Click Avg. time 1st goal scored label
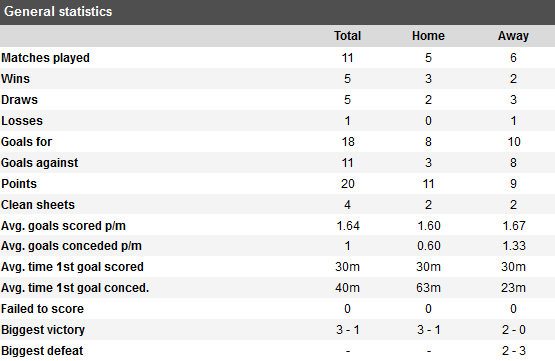The width and height of the screenshot is (555, 361). coord(72,267)
